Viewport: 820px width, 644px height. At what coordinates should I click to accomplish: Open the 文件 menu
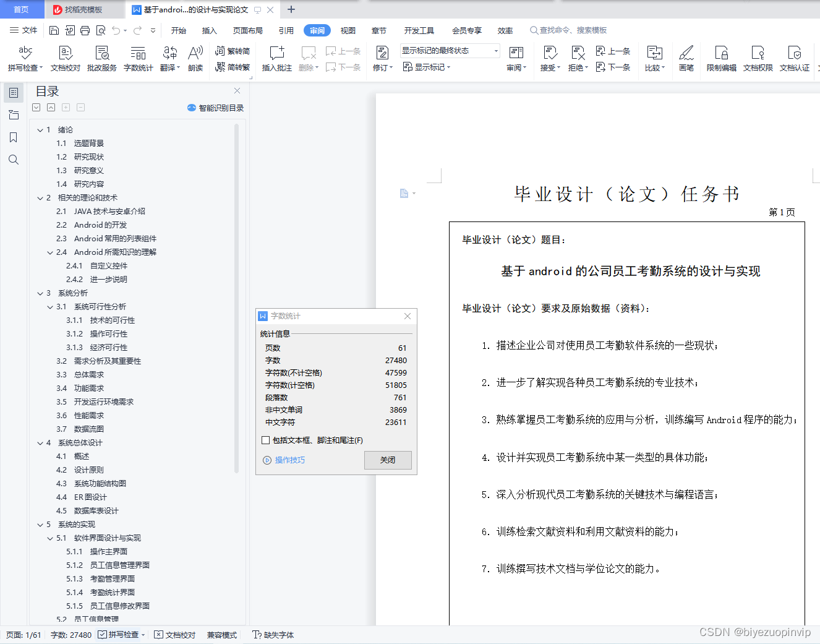point(23,30)
